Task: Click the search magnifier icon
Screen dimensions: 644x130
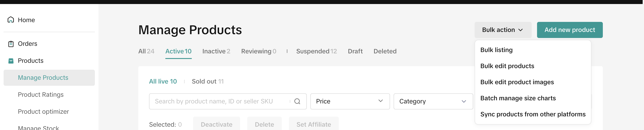Action: click(297, 101)
